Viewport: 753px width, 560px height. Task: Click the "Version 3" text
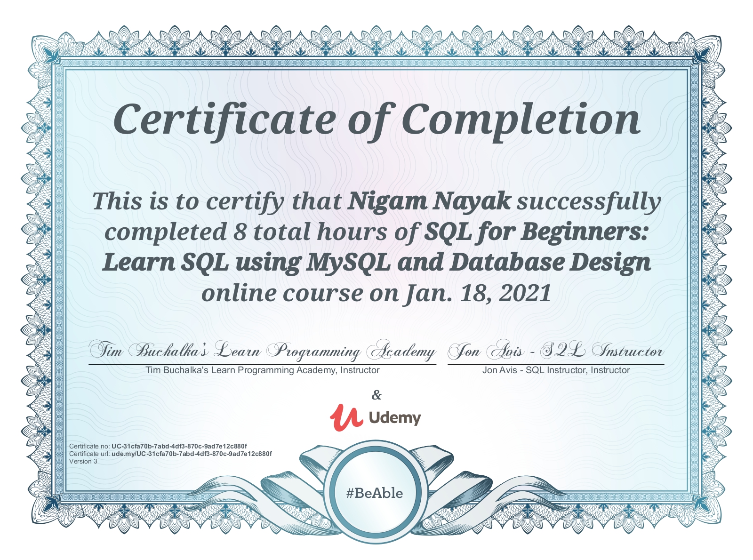(x=83, y=461)
